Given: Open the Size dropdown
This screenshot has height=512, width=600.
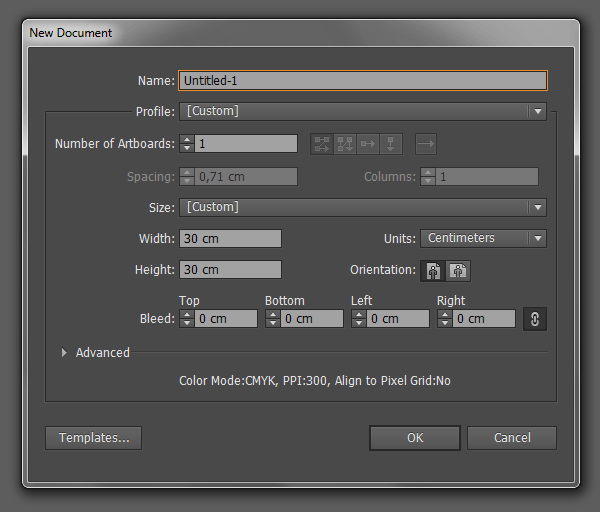Looking at the screenshot, I should coord(363,207).
